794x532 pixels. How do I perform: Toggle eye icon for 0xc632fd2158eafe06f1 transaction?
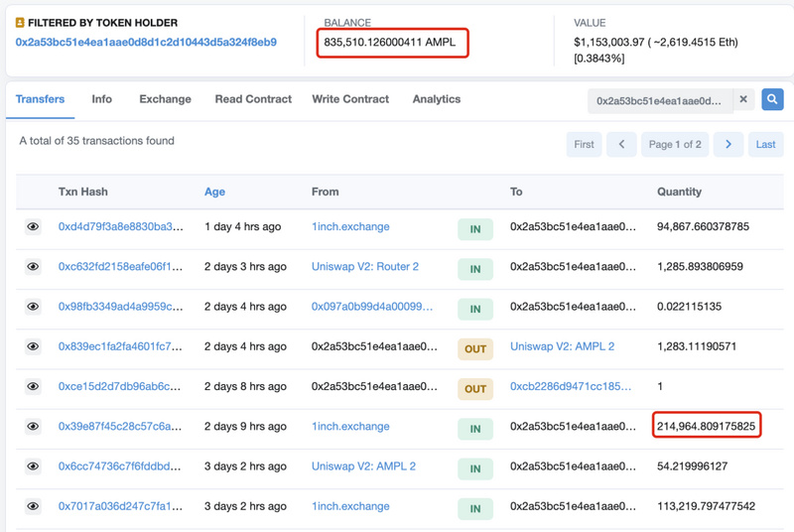coord(33,267)
